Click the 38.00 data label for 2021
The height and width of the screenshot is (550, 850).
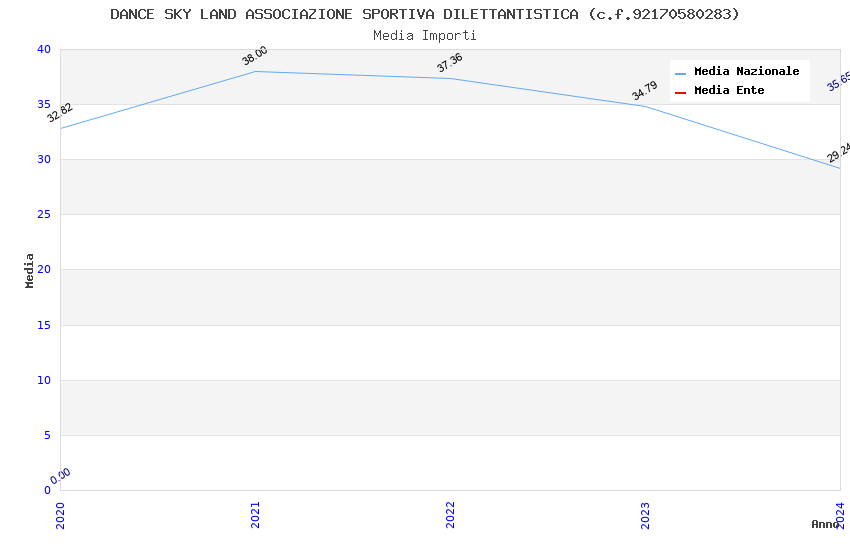pos(255,56)
